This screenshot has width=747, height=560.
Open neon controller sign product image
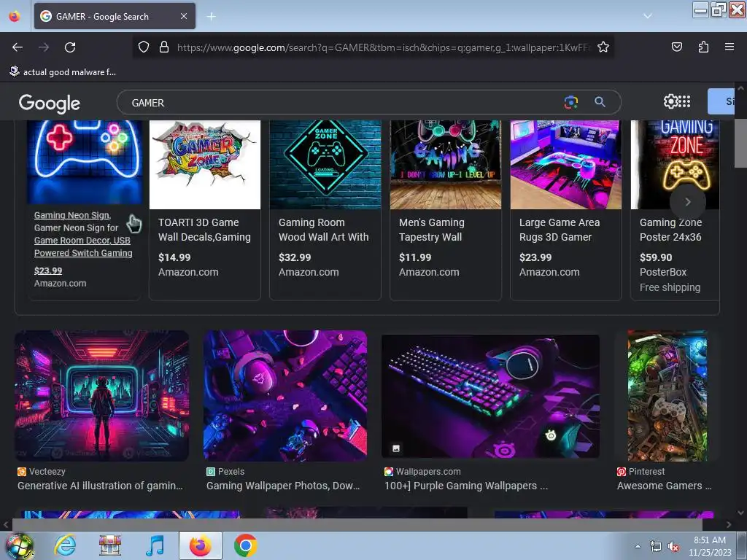[x=85, y=162]
